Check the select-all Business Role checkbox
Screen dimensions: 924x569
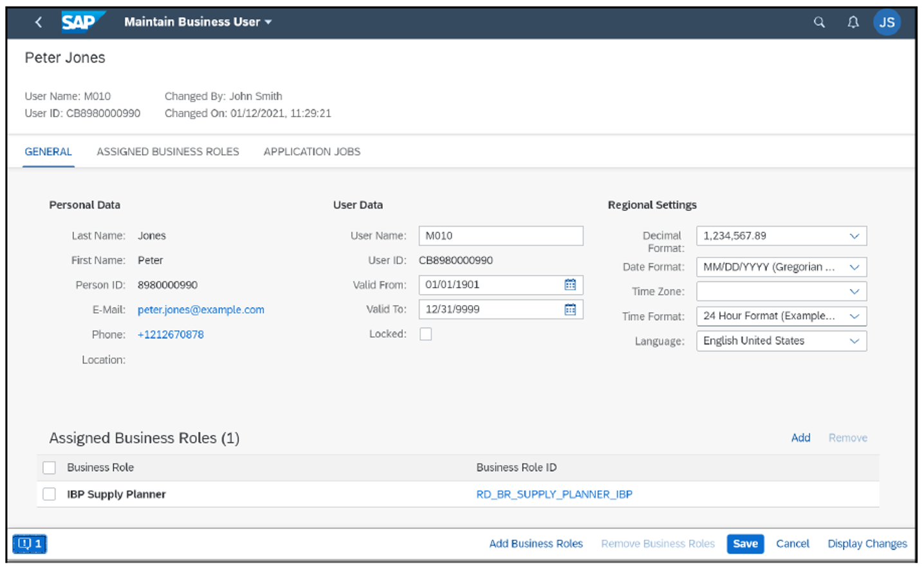pyautogui.click(x=49, y=467)
